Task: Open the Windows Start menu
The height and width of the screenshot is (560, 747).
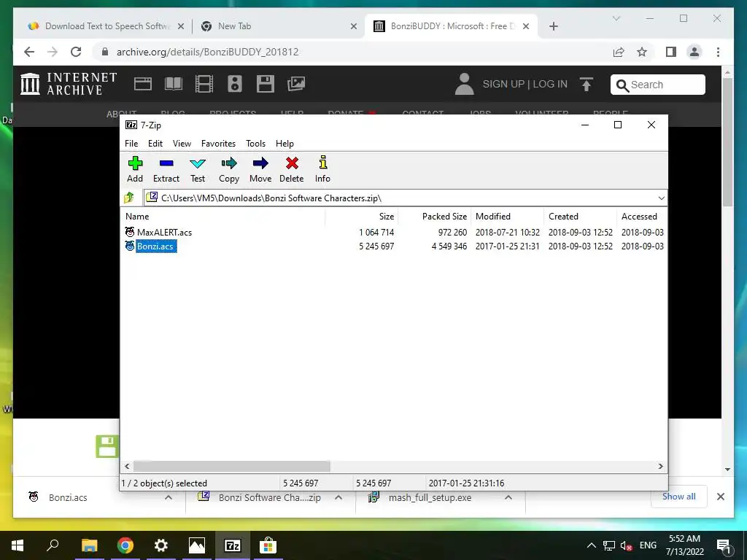Action: point(18,545)
